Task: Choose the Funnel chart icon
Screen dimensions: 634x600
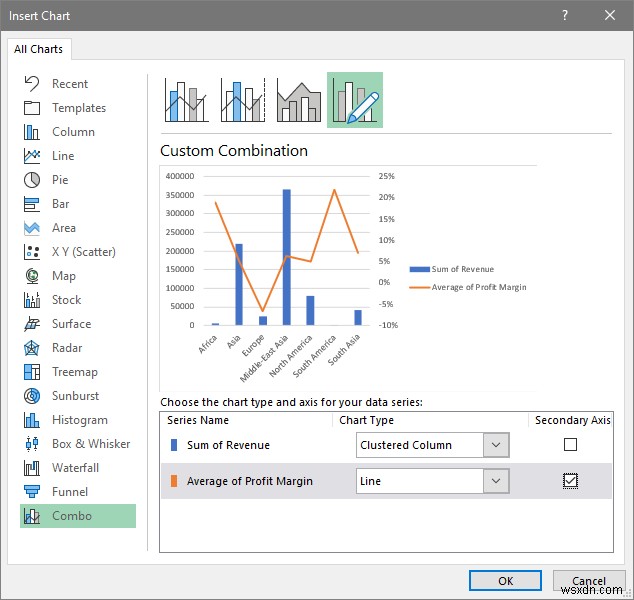Action: pos(32,492)
